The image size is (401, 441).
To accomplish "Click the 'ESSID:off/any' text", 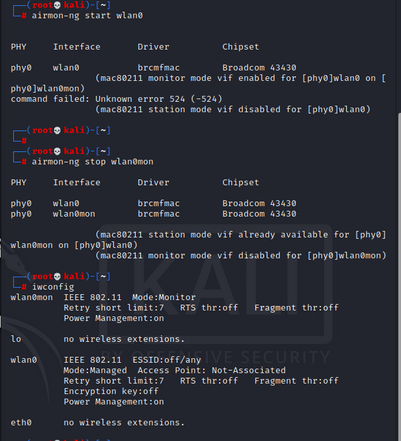I will point(167,360).
